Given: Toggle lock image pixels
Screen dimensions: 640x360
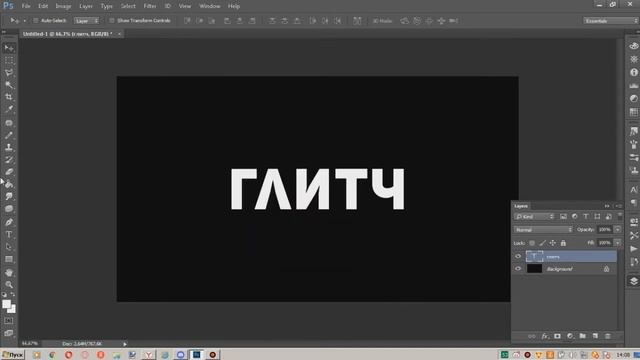Looking at the screenshot, I should click(542, 243).
